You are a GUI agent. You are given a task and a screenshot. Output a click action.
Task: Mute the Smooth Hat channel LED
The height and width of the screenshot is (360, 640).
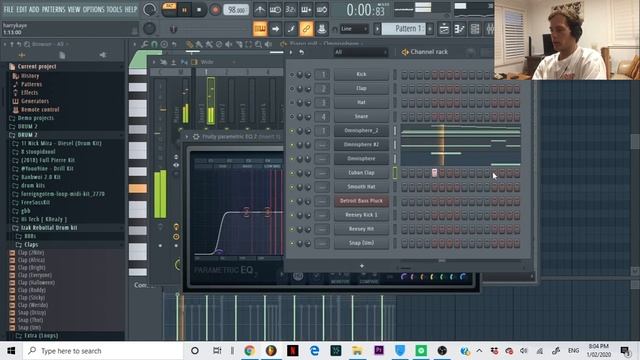coord(291,187)
